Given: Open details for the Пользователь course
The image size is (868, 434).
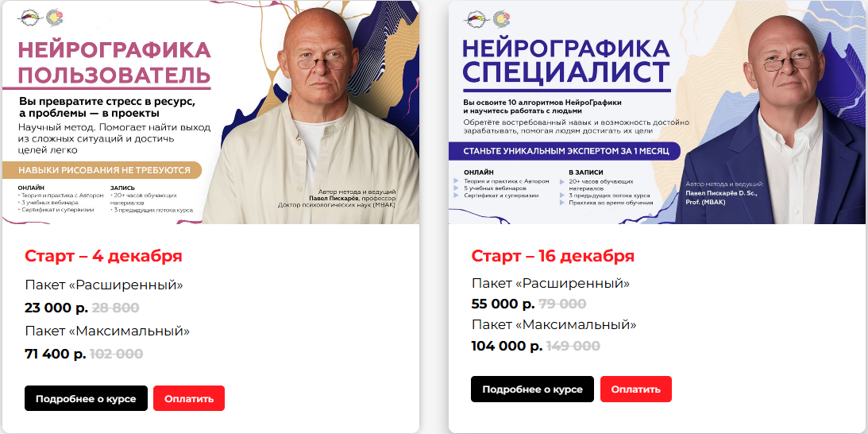Looking at the screenshot, I should pyautogui.click(x=86, y=398).
